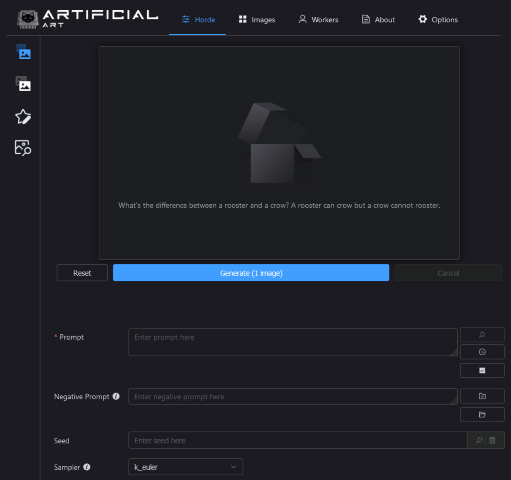Focus the Negative Prompt field
The height and width of the screenshot is (480, 511).
tap(293, 397)
